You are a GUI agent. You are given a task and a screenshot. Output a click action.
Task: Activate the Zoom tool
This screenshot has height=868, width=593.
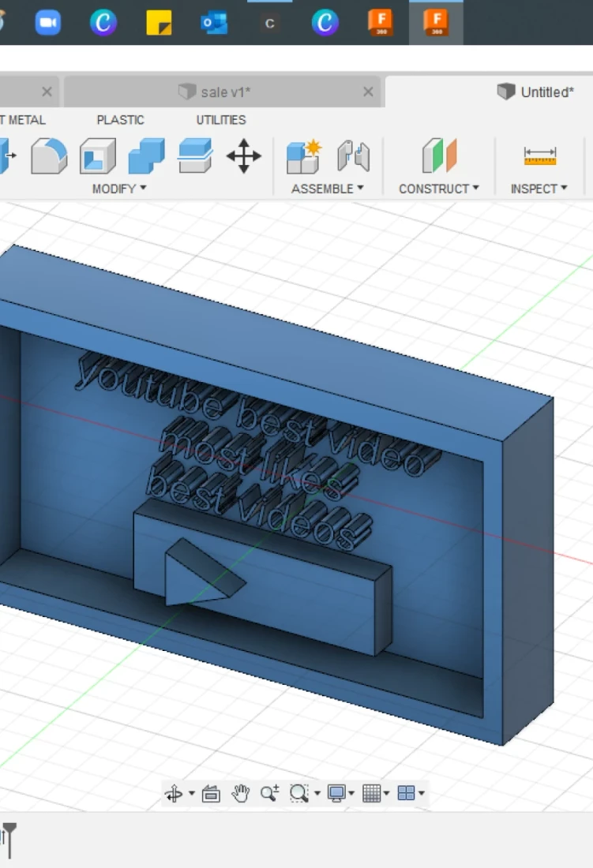[269, 793]
